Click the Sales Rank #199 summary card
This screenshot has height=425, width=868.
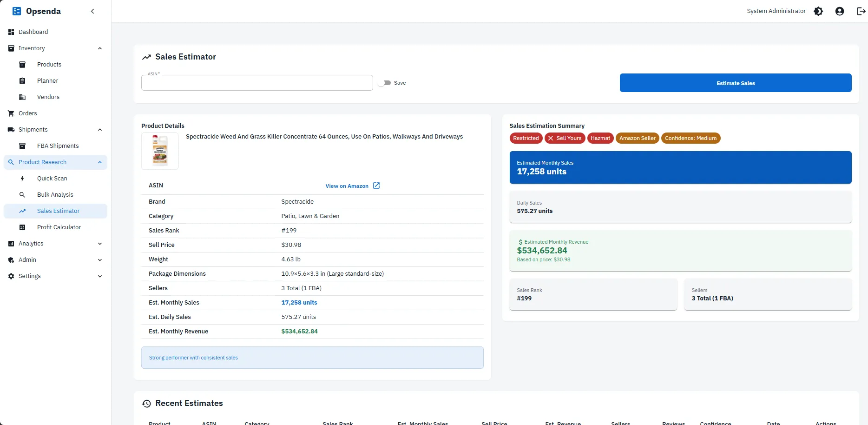(x=593, y=294)
